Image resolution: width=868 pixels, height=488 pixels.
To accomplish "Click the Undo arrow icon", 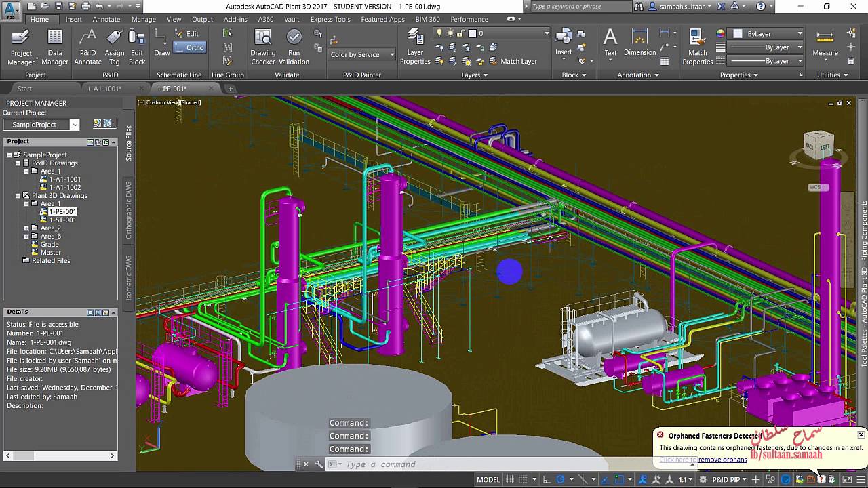I will pos(99,6).
